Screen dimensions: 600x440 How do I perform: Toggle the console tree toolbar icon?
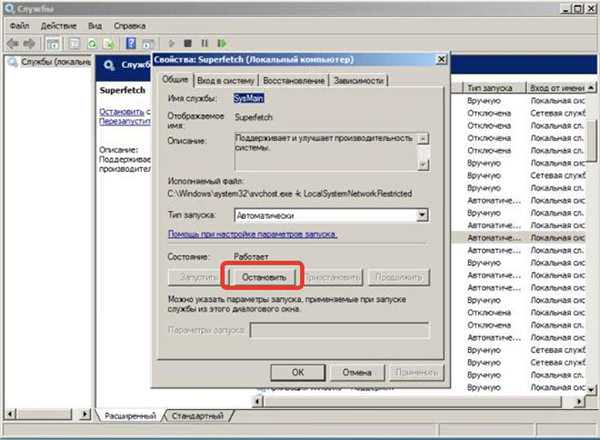point(54,44)
